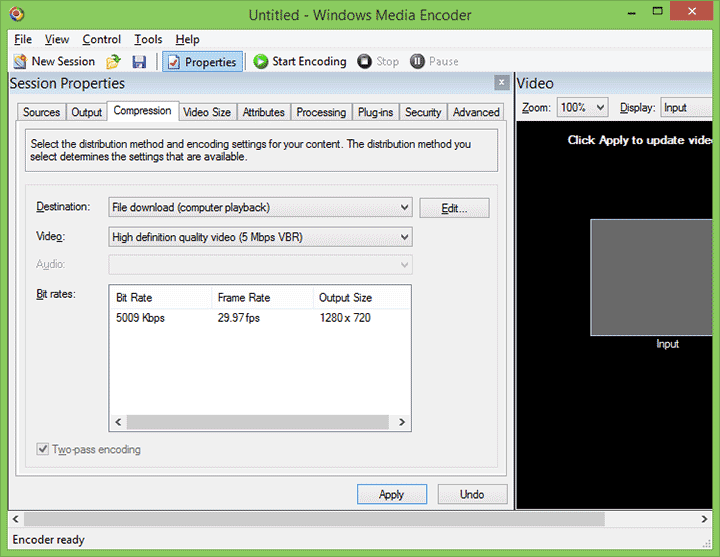Click the Output Size column header

click(x=361, y=298)
